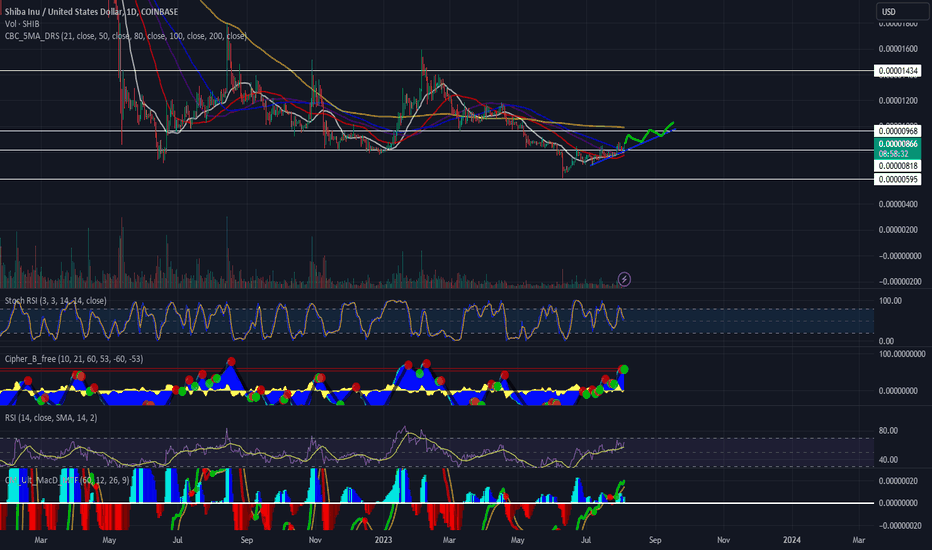Click the 100.00 Stoch RSI scale value

point(890,301)
